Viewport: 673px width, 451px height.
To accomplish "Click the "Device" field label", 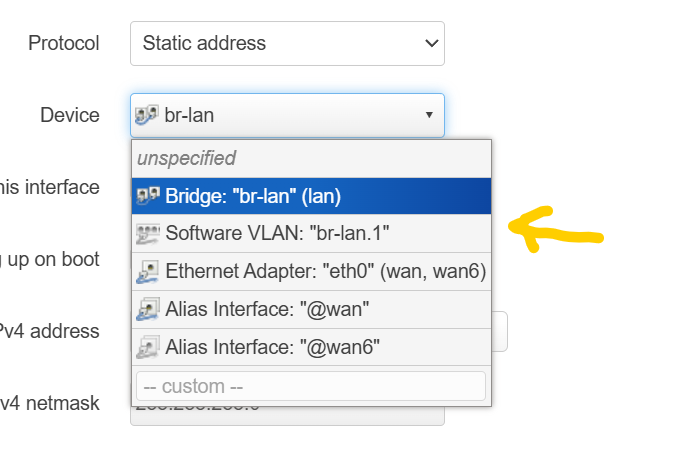I will tap(70, 115).
